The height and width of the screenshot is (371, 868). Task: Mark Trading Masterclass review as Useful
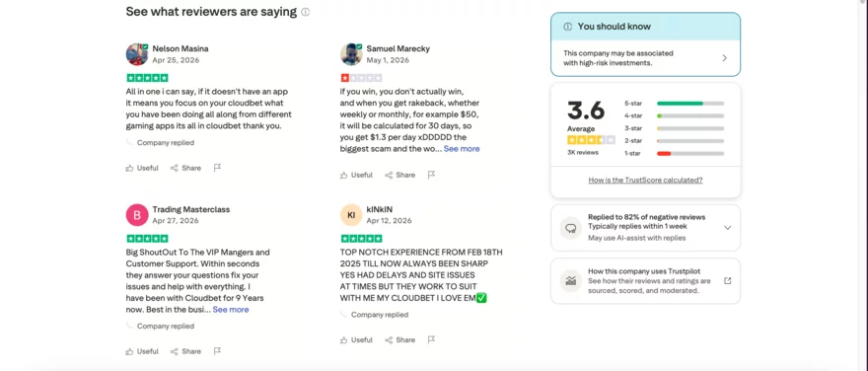[x=142, y=351]
